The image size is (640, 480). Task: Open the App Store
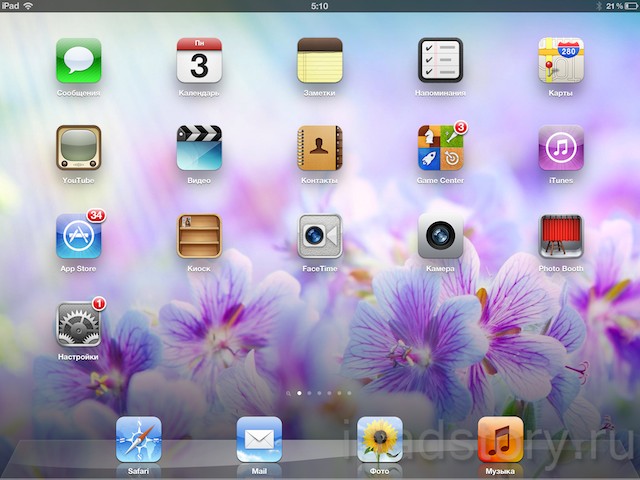78,236
